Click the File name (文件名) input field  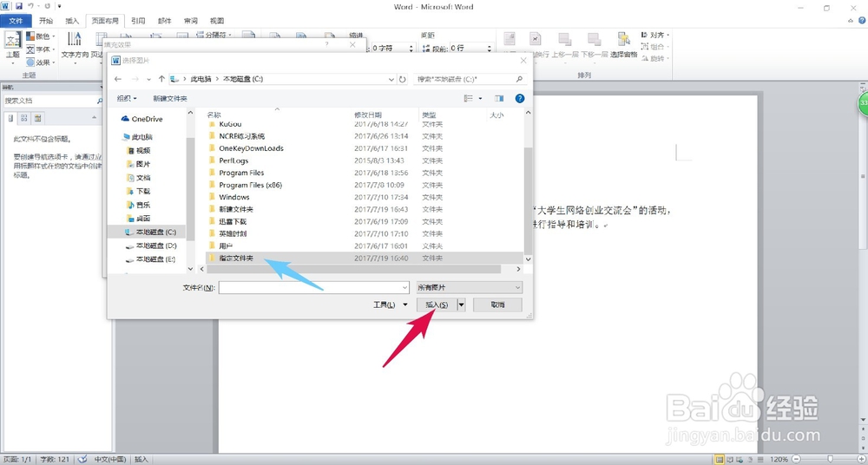click(313, 288)
